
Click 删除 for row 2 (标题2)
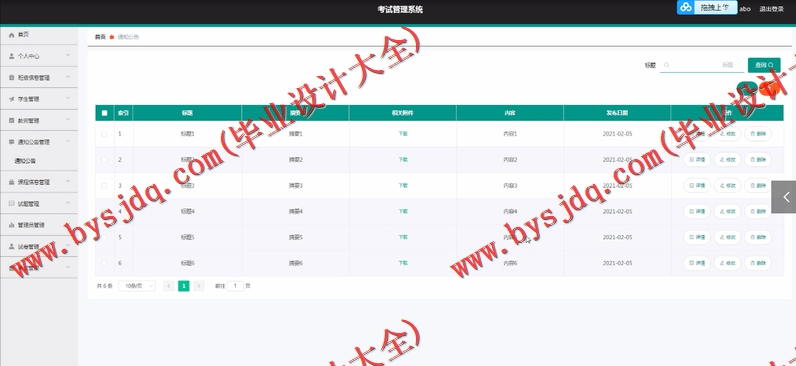tap(757, 159)
